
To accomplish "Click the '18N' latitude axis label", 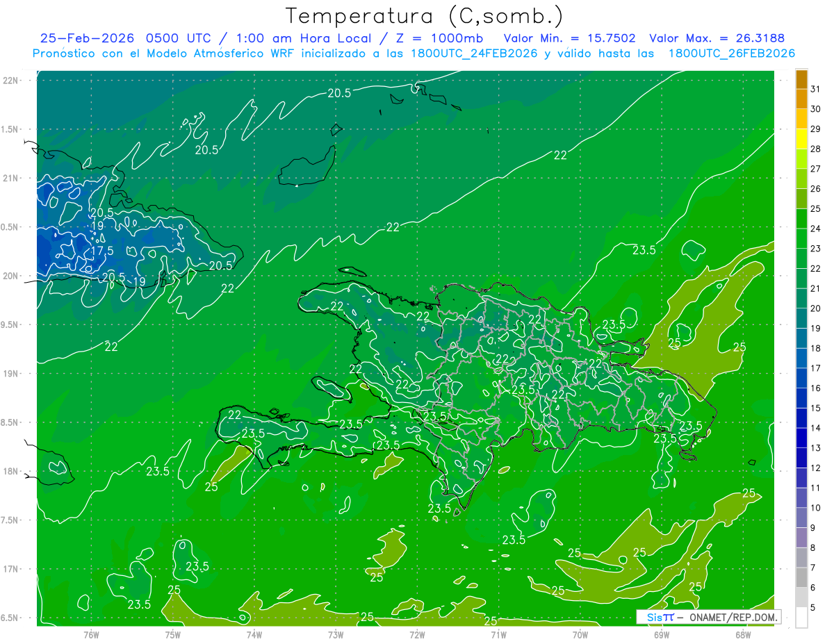I will [12, 472].
